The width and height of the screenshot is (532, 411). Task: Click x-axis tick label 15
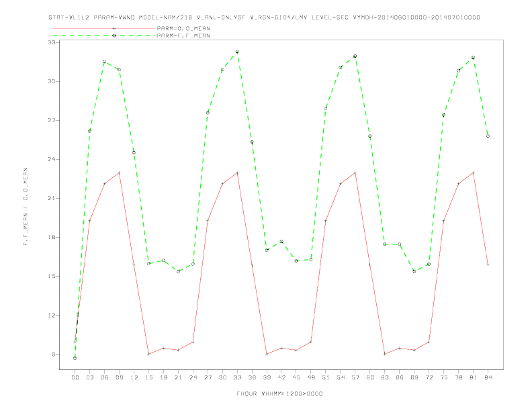coord(148,377)
